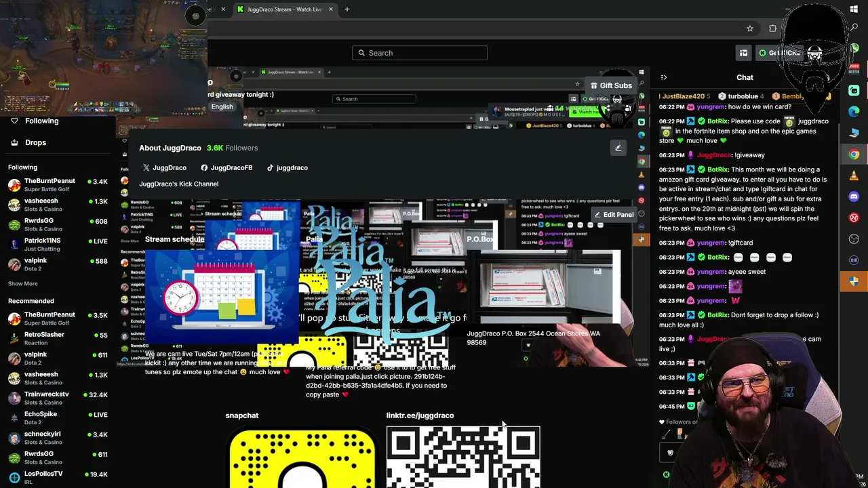Click Patrick11NS avatar in Following list
This screenshot has width=868, height=488.
pos(14,244)
